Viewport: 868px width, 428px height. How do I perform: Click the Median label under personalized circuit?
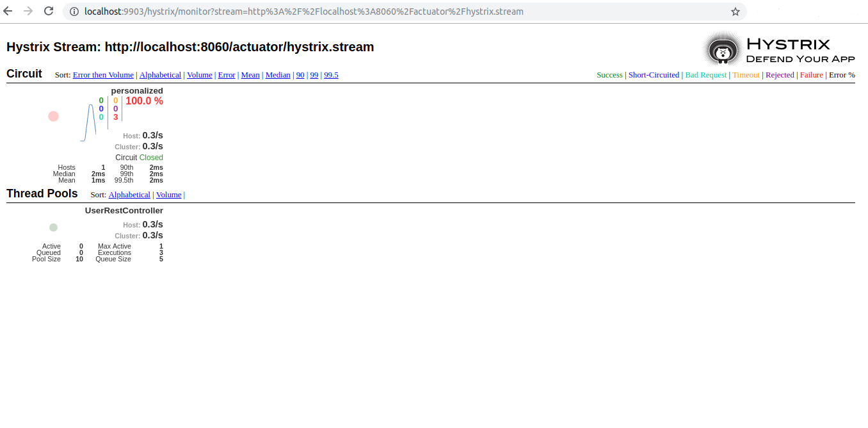point(64,174)
